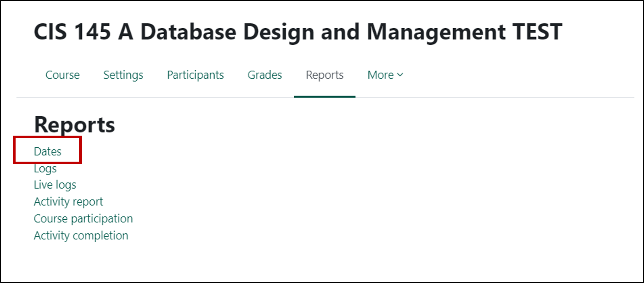Access course Grades from the navigation bar
The width and height of the screenshot is (644, 283).
[x=264, y=75]
